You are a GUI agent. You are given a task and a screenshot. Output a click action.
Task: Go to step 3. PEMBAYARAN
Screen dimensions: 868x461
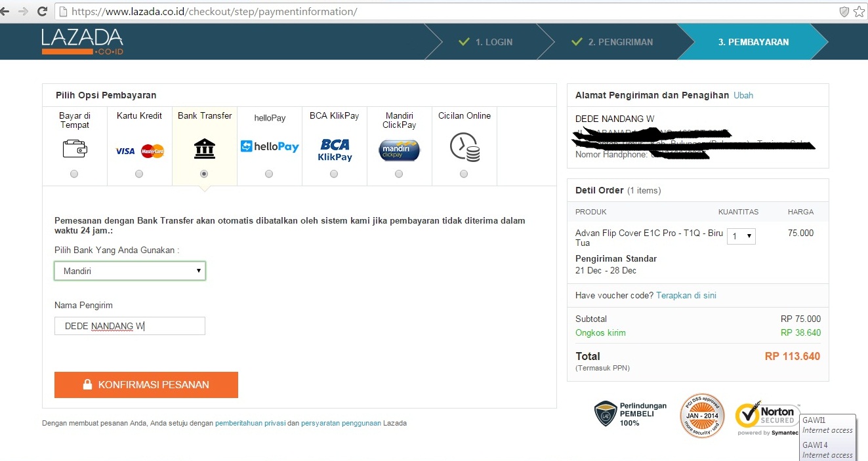[753, 42]
